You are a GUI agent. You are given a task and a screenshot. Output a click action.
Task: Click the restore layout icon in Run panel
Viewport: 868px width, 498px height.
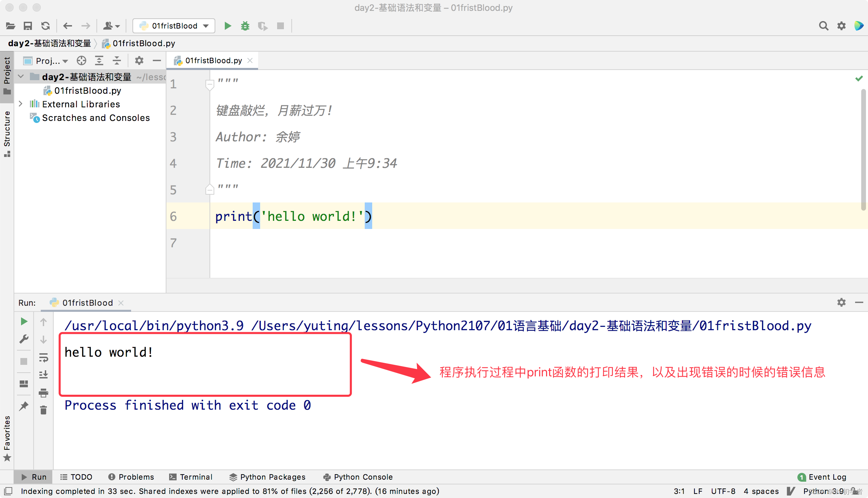coord(23,384)
